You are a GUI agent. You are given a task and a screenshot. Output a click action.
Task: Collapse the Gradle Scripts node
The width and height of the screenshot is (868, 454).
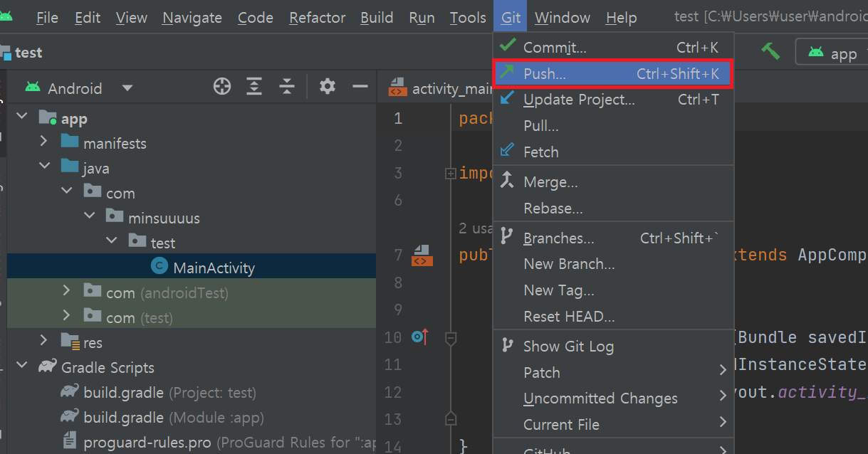(21, 365)
